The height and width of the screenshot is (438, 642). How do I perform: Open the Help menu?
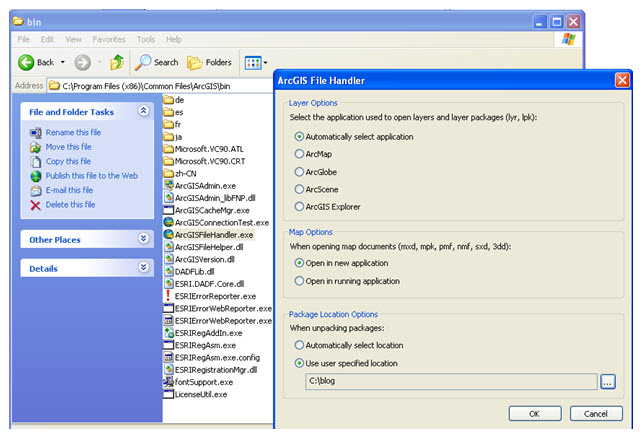pyautogui.click(x=174, y=39)
